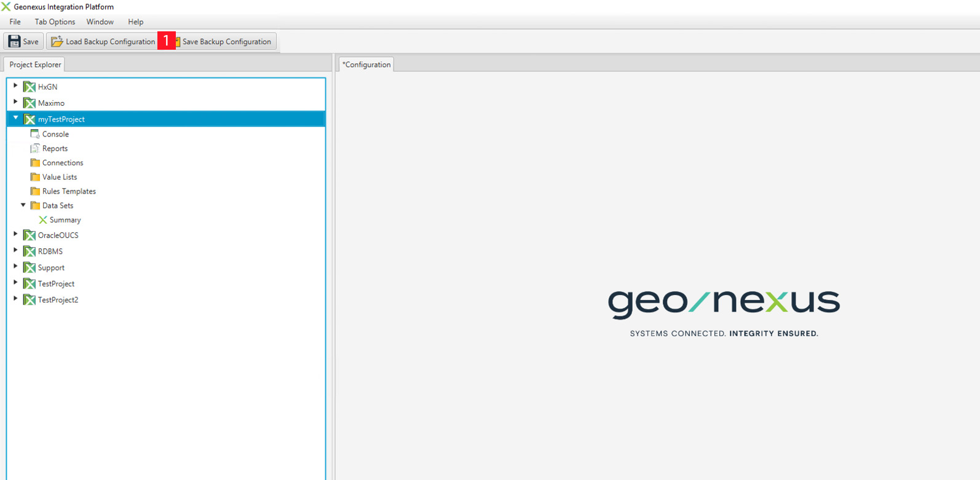
Task: Open the Tab Options menu
Action: pyautogui.click(x=55, y=22)
